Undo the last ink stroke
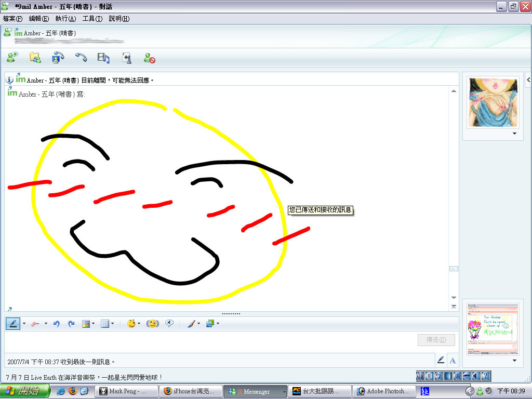The height and width of the screenshot is (399, 532). pos(56,324)
